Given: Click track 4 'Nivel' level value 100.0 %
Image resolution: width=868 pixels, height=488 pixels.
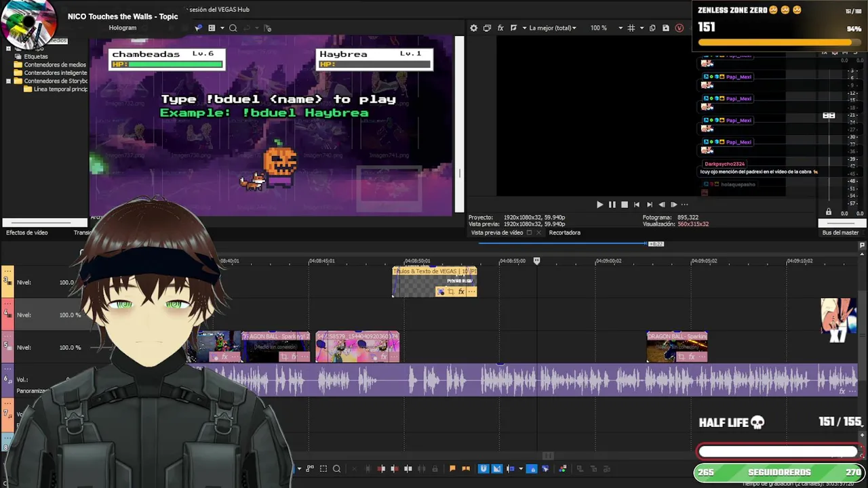Looking at the screenshot, I should point(70,314).
